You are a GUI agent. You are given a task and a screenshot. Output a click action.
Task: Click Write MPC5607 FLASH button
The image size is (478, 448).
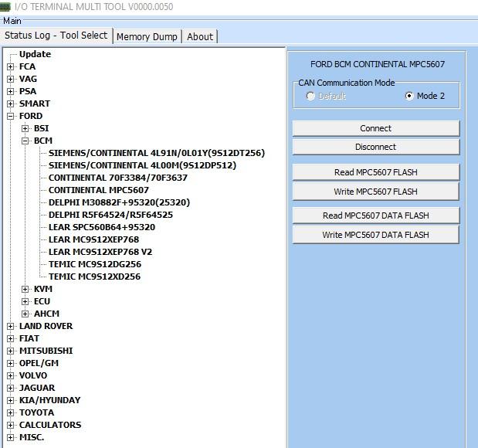tap(375, 192)
